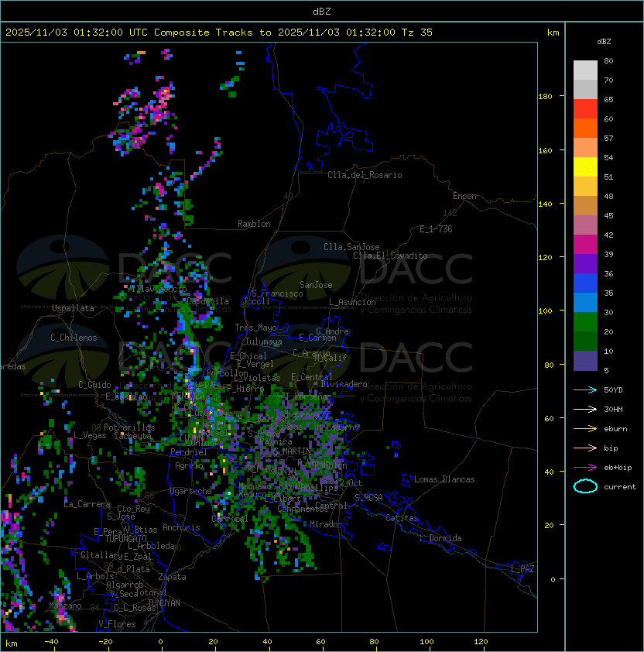Click the cyan 'current' ellipse icon
644x652 pixels.
(585, 486)
